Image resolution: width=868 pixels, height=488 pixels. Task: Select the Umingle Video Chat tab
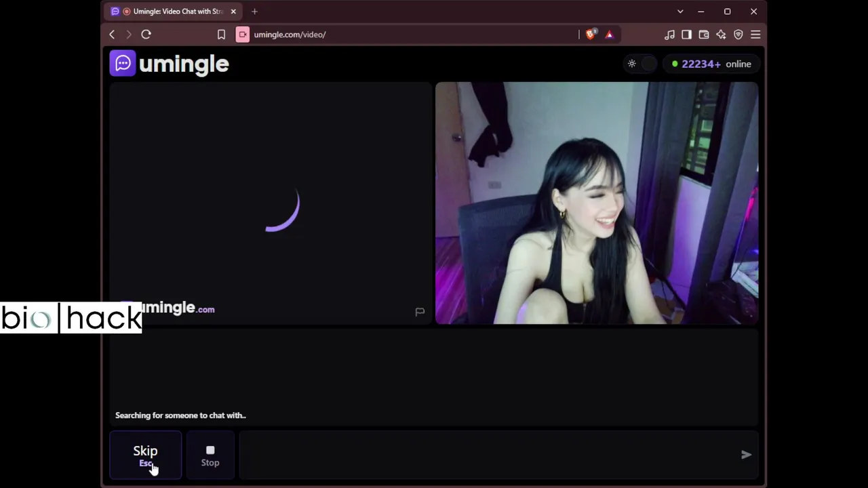(x=174, y=12)
